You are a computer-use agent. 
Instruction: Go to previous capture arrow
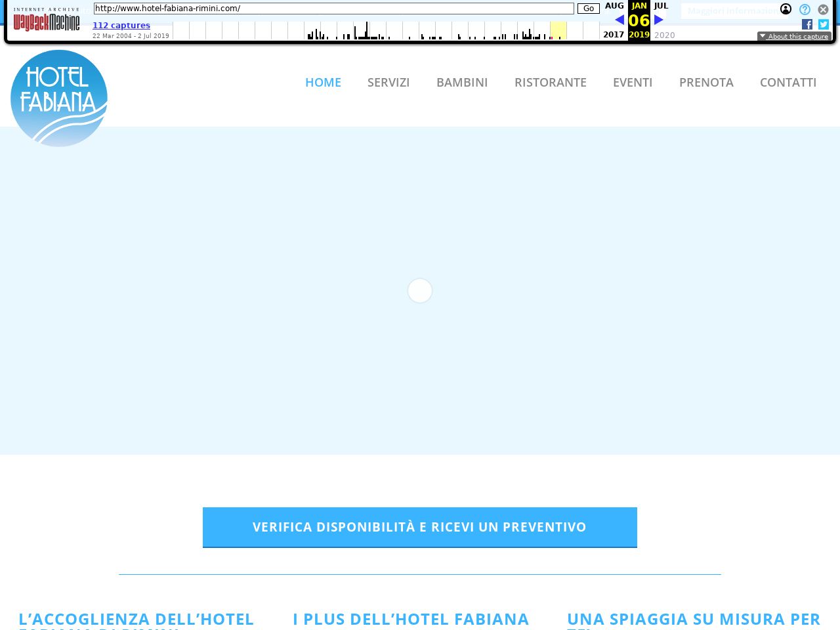click(619, 20)
